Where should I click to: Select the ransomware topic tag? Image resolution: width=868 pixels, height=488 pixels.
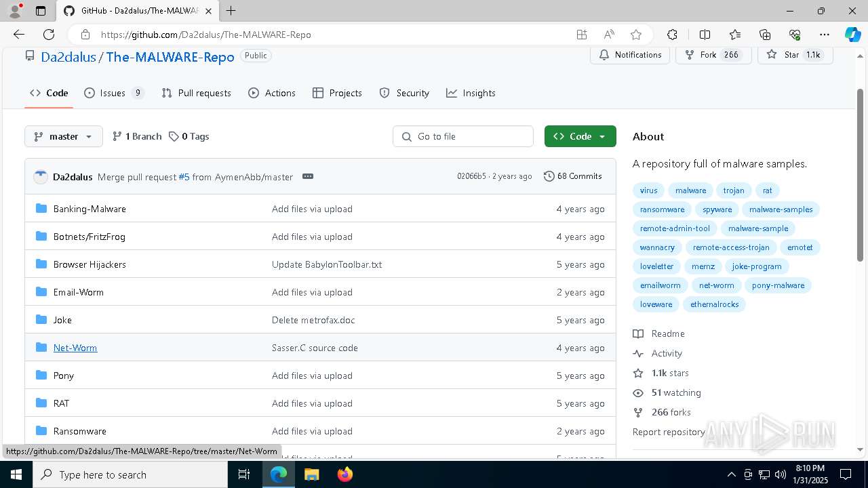coord(663,209)
